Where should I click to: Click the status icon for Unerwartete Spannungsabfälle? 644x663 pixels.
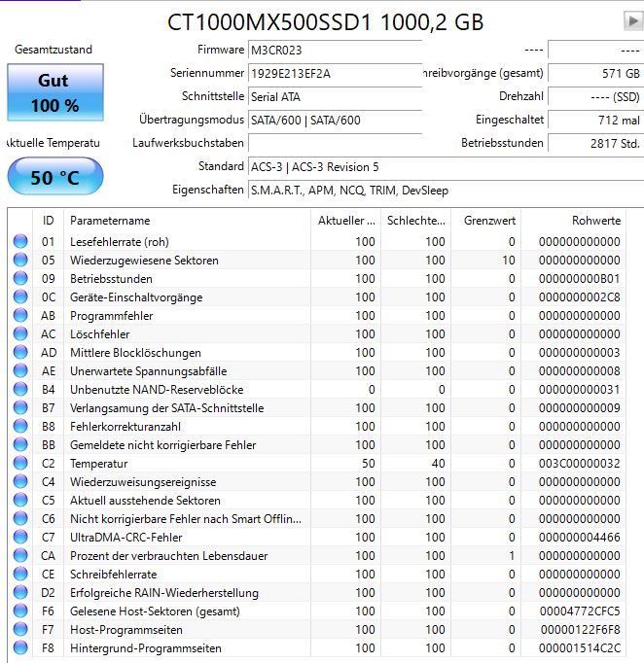(x=20, y=370)
